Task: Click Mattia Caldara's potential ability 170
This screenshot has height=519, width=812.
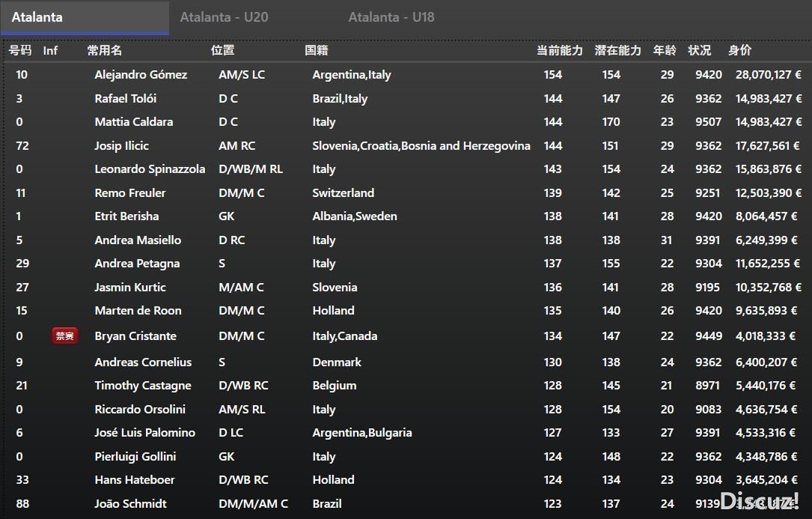Action: pos(611,122)
